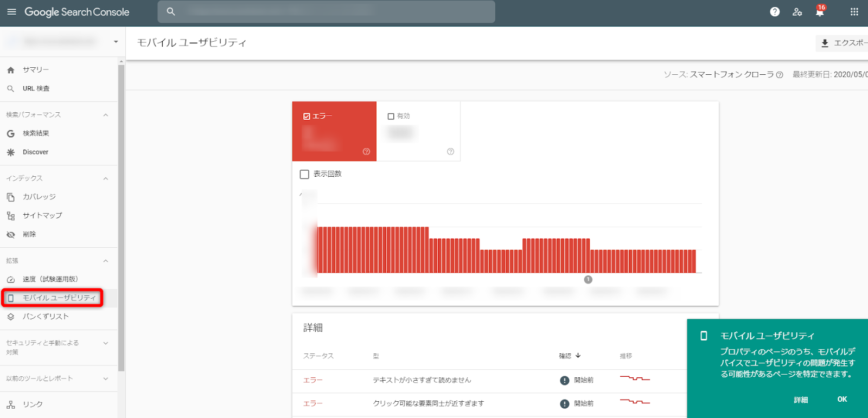Screen dimensions: 868x418
Task: Collapse the インデックス section
Action: click(x=106, y=178)
